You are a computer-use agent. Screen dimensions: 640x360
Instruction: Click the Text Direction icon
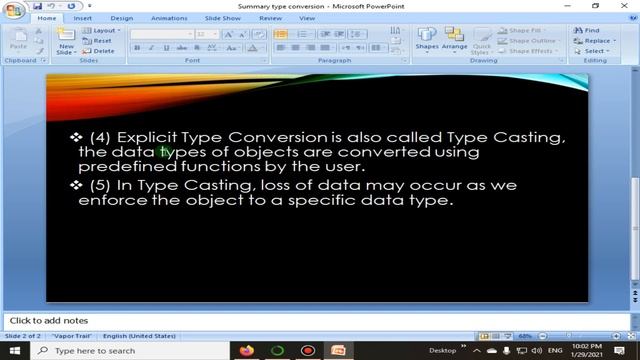[x=395, y=31]
